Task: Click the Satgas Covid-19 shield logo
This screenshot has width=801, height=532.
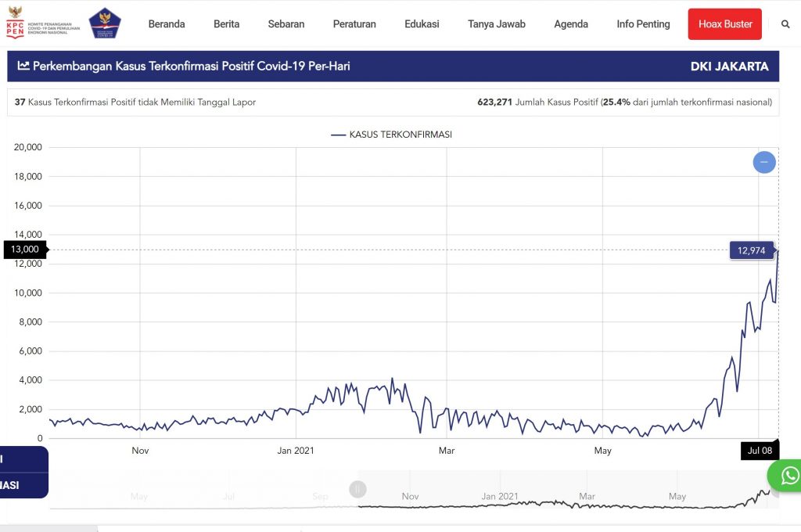Action: 105,23
